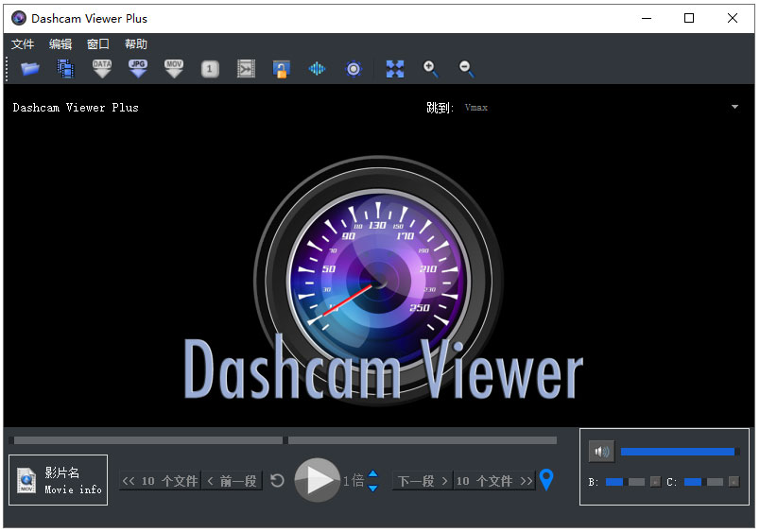The image size is (760, 532).
Task: Open a video file with the folder icon
Action: tap(29, 69)
